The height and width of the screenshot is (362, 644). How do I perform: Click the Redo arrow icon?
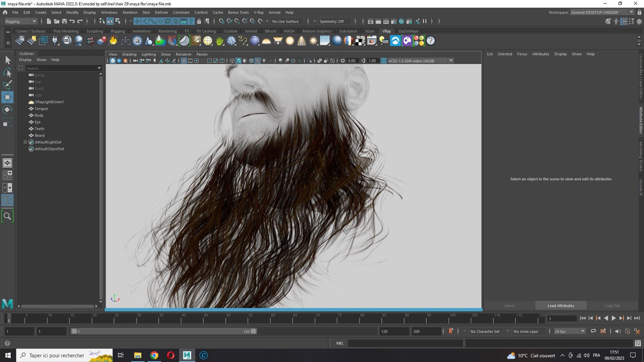coord(80,21)
